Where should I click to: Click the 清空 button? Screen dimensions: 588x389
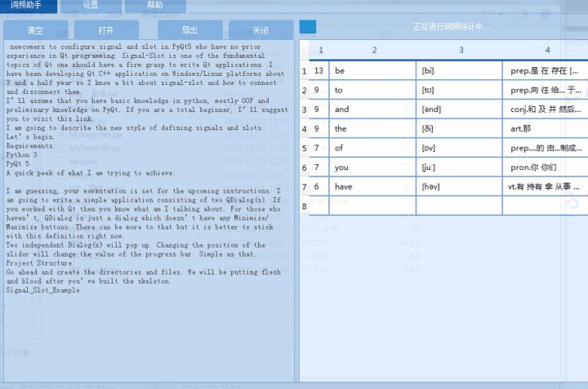36,30
